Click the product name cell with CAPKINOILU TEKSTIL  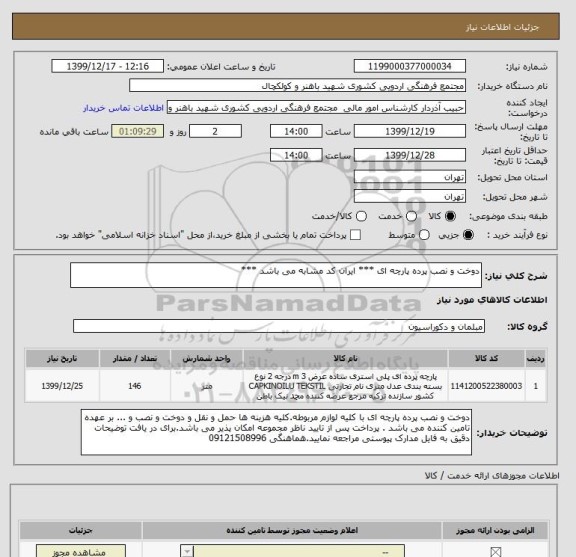pos(345,386)
